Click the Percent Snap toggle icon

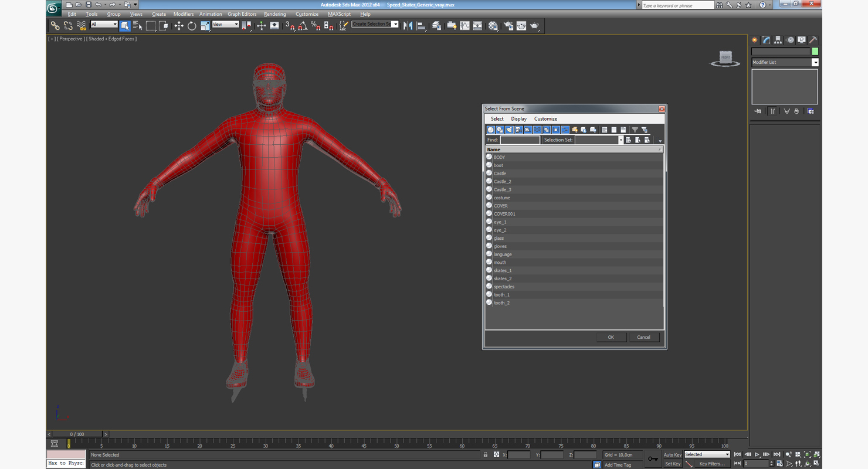316,25
